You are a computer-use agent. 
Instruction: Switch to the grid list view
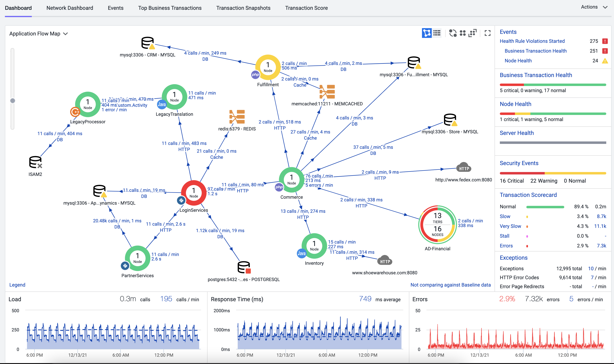click(x=437, y=33)
